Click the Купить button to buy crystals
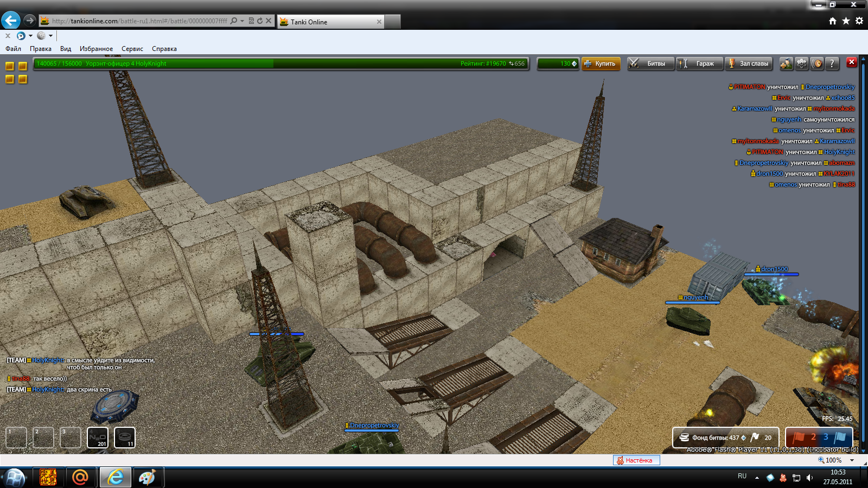The image size is (868, 488). (x=601, y=63)
